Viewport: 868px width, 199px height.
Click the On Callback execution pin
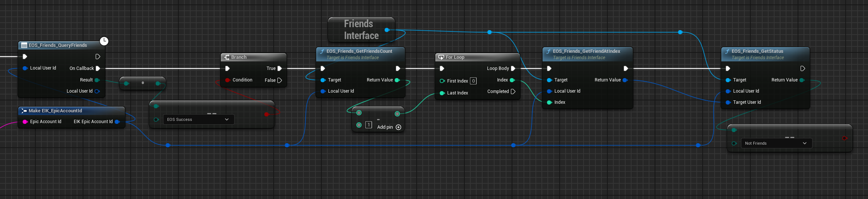pos(98,68)
